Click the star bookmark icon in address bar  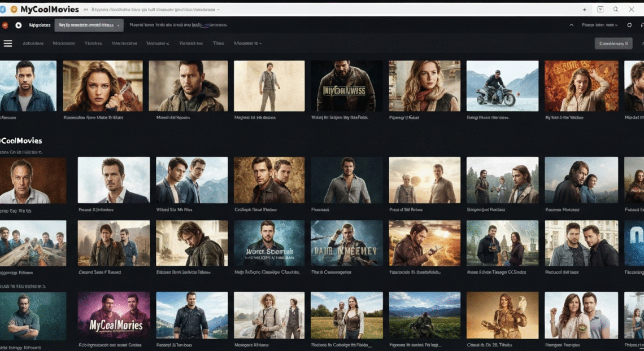click(584, 10)
